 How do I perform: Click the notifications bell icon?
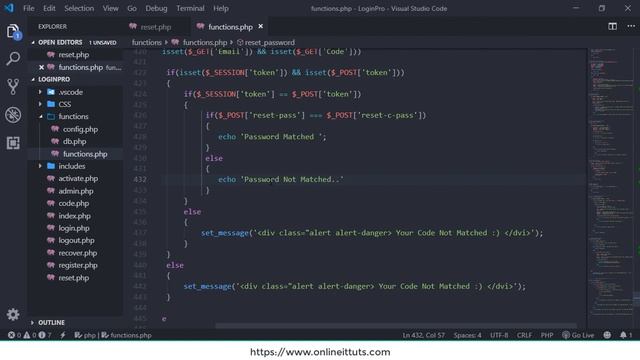tap(626, 335)
